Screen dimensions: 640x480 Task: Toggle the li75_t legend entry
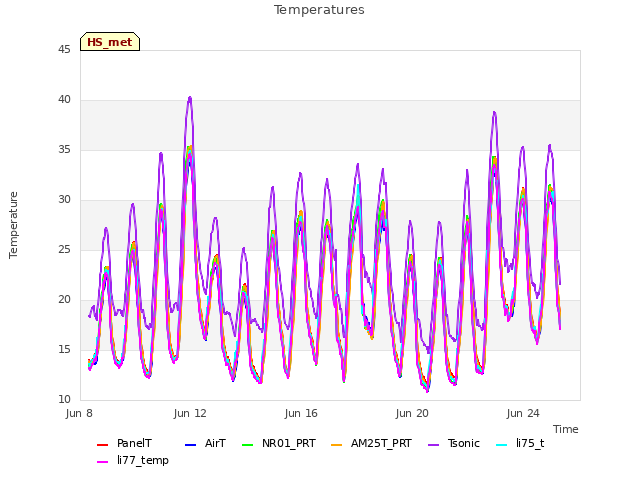(520, 444)
